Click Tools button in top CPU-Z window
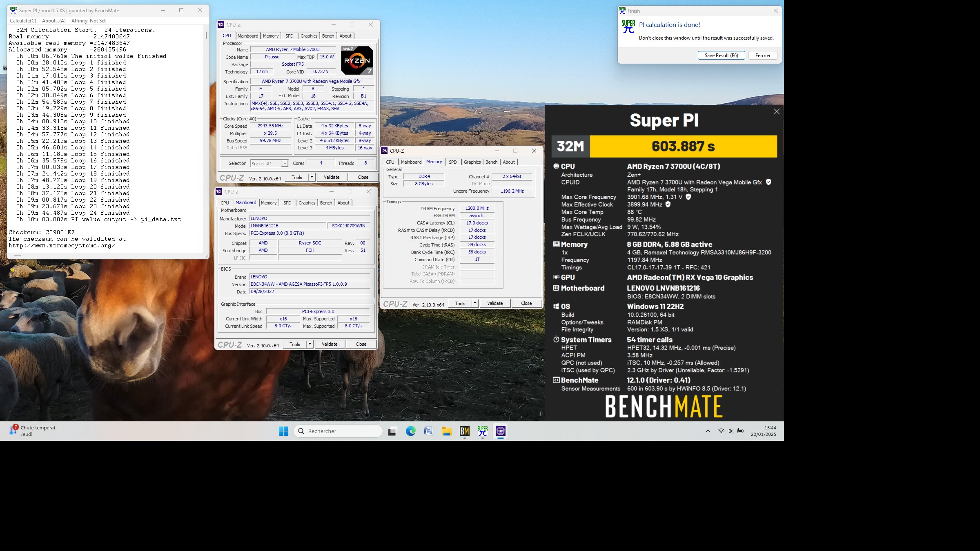 (x=297, y=177)
